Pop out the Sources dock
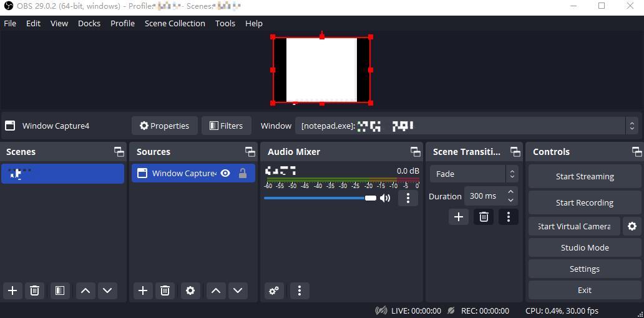Viewport: 644px width, 318px height. pyautogui.click(x=250, y=152)
